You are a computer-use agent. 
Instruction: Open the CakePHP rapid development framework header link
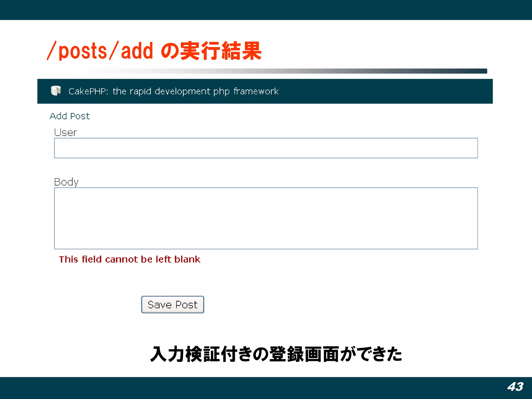174,91
